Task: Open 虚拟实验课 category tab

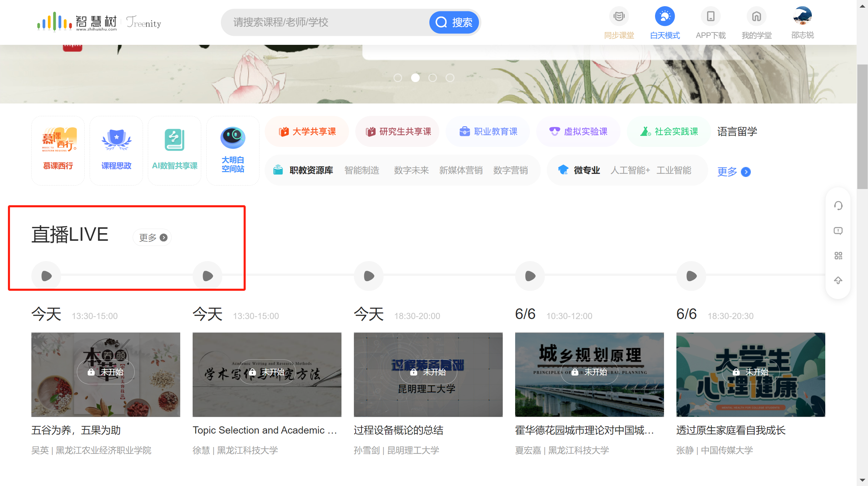Action: tap(578, 131)
